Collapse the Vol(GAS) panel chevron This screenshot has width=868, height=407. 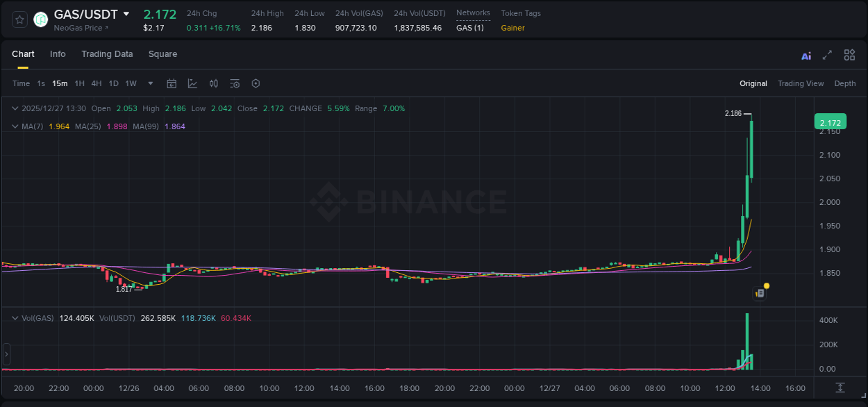coord(15,317)
